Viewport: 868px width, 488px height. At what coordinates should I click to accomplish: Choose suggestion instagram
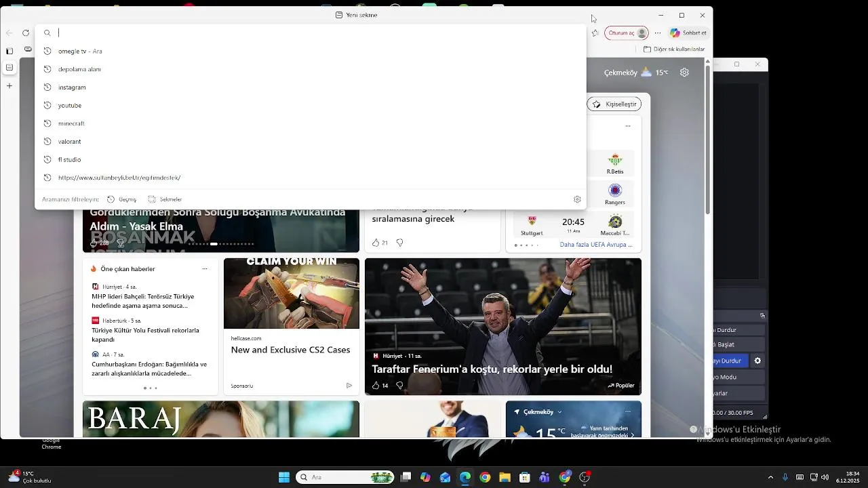click(310, 87)
